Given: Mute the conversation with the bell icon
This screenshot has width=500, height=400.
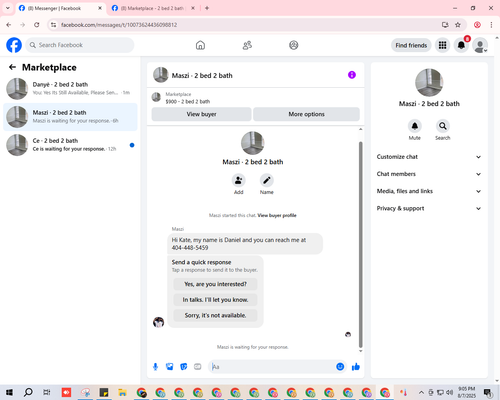Looking at the screenshot, I should [415, 126].
